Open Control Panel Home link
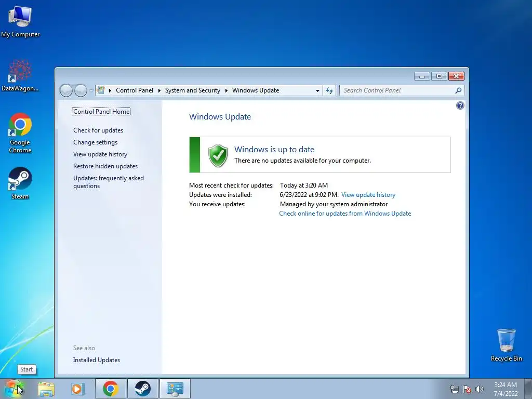 point(101,112)
